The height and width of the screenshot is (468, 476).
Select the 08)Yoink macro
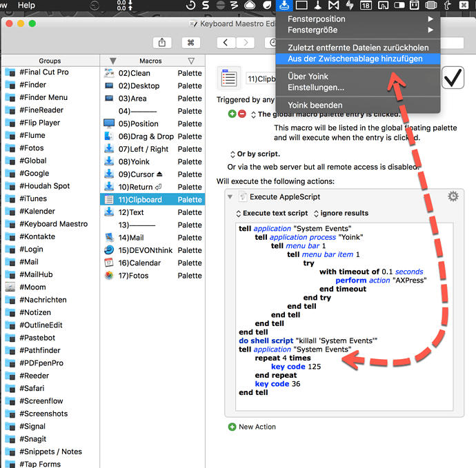152,162
